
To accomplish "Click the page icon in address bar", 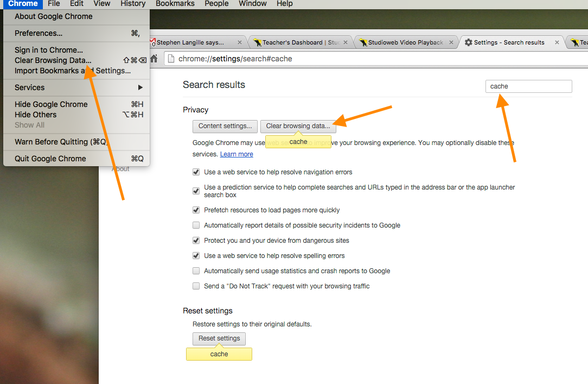I will [x=171, y=59].
